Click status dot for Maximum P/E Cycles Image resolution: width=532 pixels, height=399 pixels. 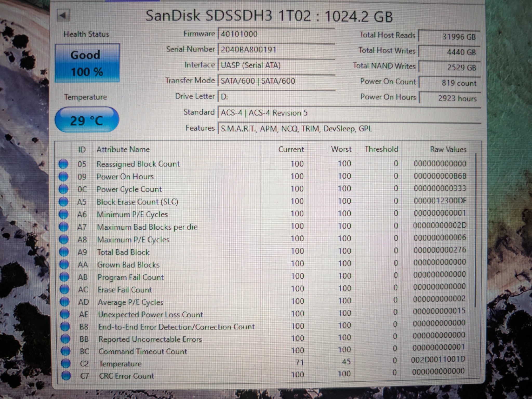64,239
